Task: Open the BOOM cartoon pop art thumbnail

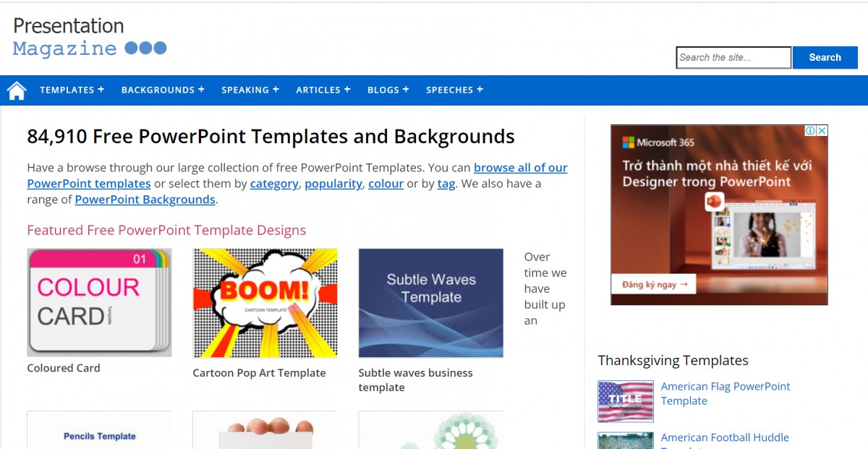Action: [265, 303]
